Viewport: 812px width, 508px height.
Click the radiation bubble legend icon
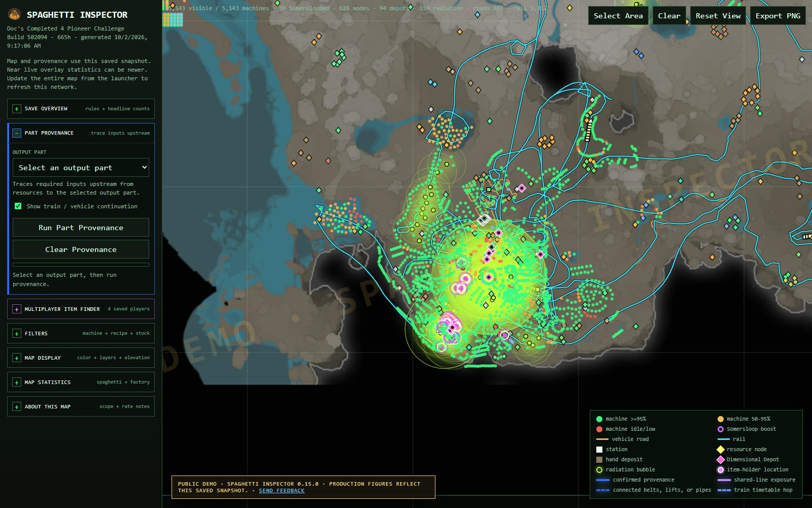599,470
